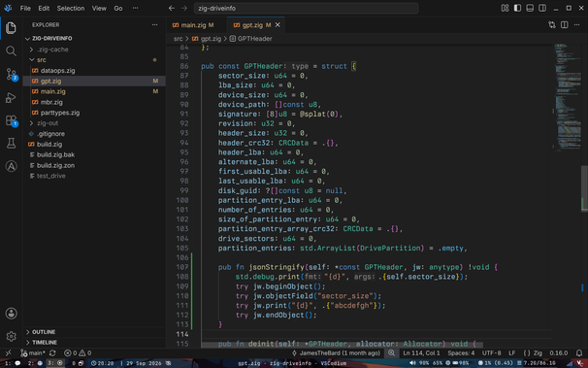The width and height of the screenshot is (588, 368).
Task: Show errors and warnings count
Action: [78, 353]
